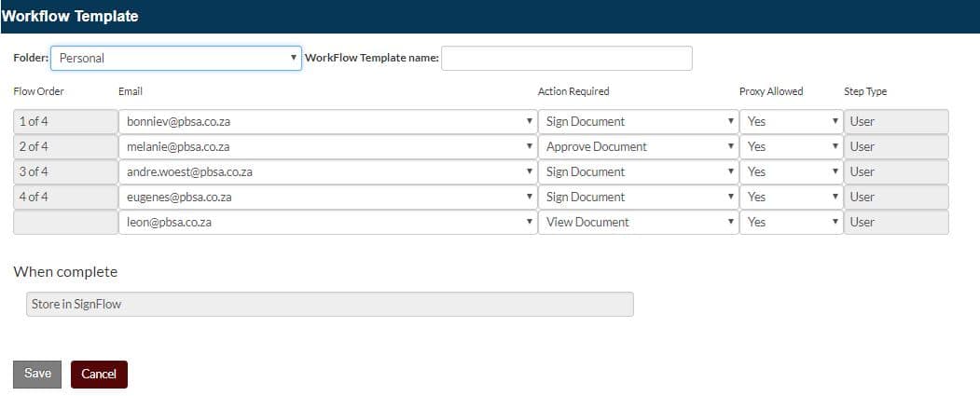
Task: Click the Step Type User field in row 4
Action: (x=896, y=197)
